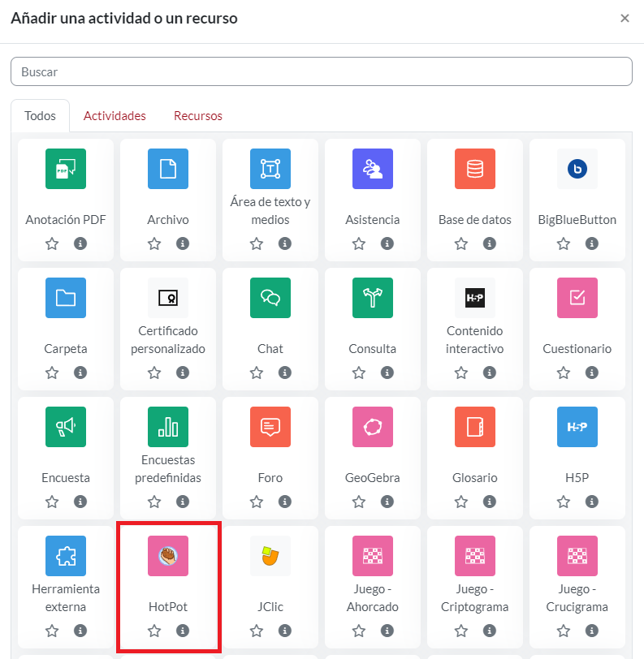Show info about the Encuesta activity

(80, 502)
